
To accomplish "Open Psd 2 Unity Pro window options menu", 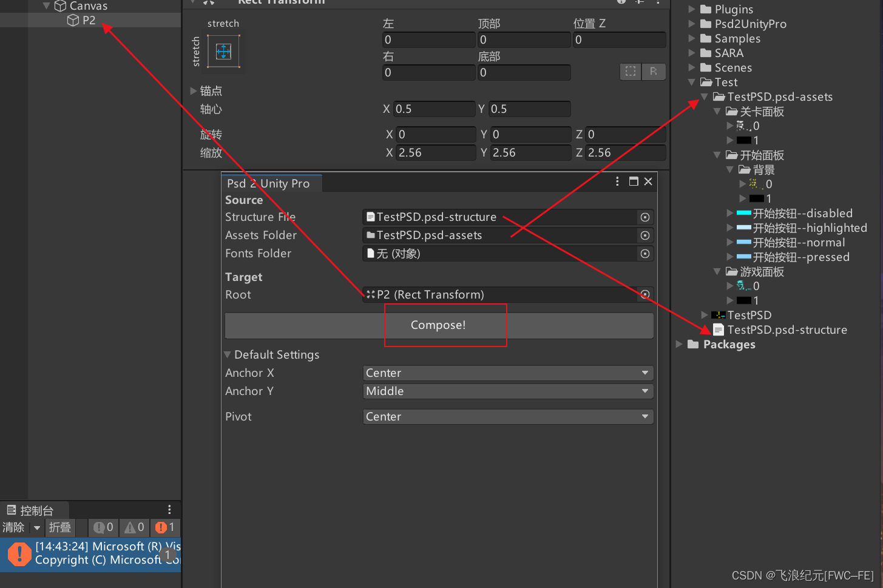I will point(617,181).
